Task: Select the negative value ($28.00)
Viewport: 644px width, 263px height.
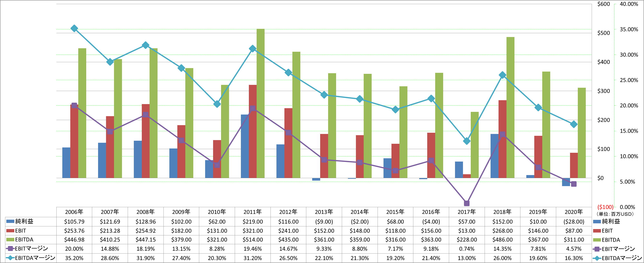Action: click(574, 222)
